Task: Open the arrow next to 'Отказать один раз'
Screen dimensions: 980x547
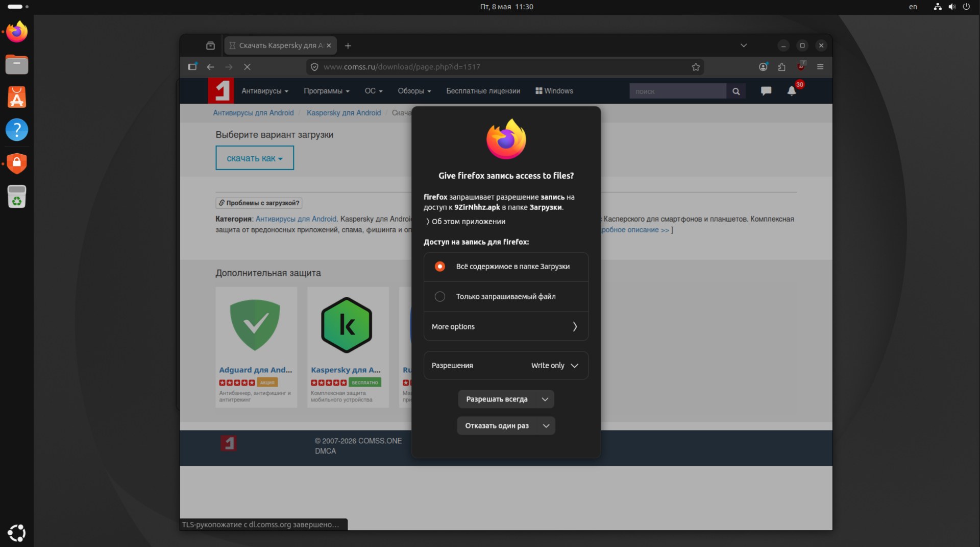Action: (546, 426)
